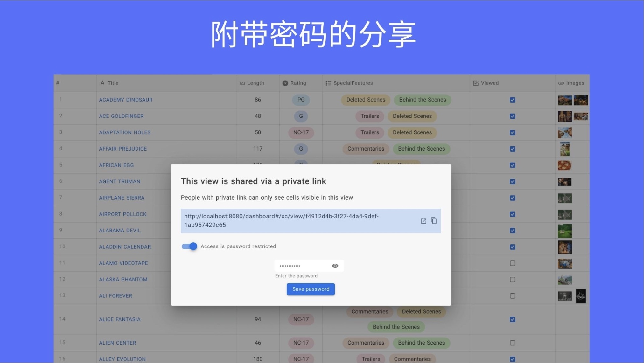Reveal the password using the eye icon
644x363 pixels.
tap(335, 266)
